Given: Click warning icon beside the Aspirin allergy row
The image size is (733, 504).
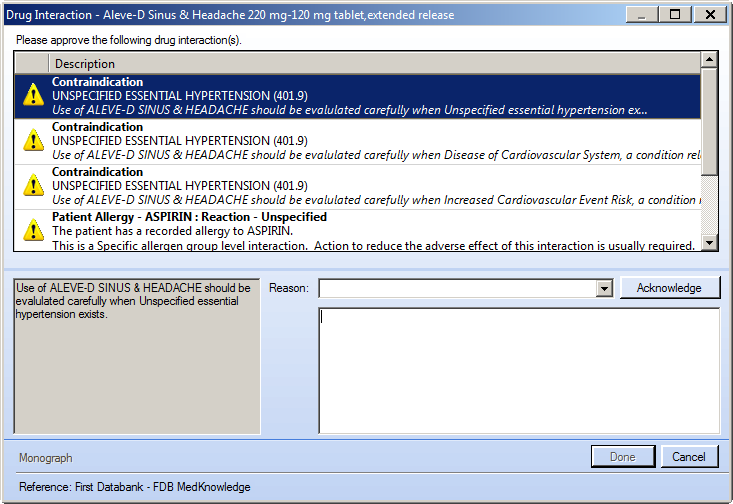Looking at the screenshot, I should [x=34, y=230].
